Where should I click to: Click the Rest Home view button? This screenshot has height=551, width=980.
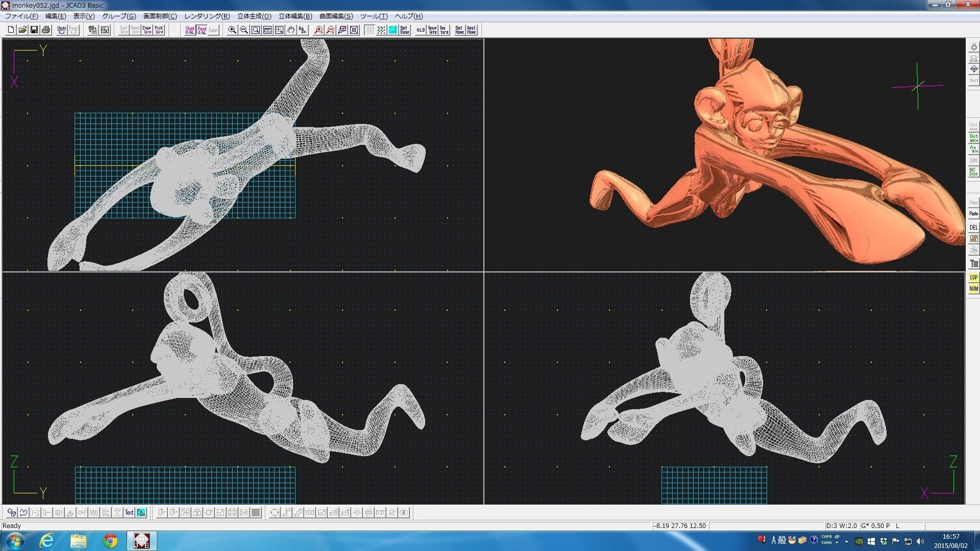click(471, 30)
